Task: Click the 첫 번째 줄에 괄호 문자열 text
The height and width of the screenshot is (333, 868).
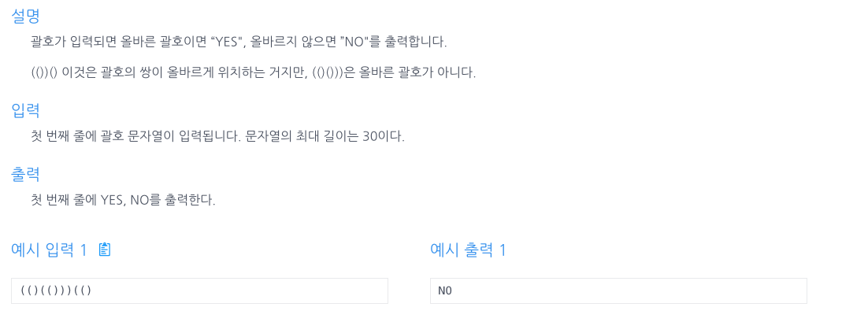Action: pos(98,136)
